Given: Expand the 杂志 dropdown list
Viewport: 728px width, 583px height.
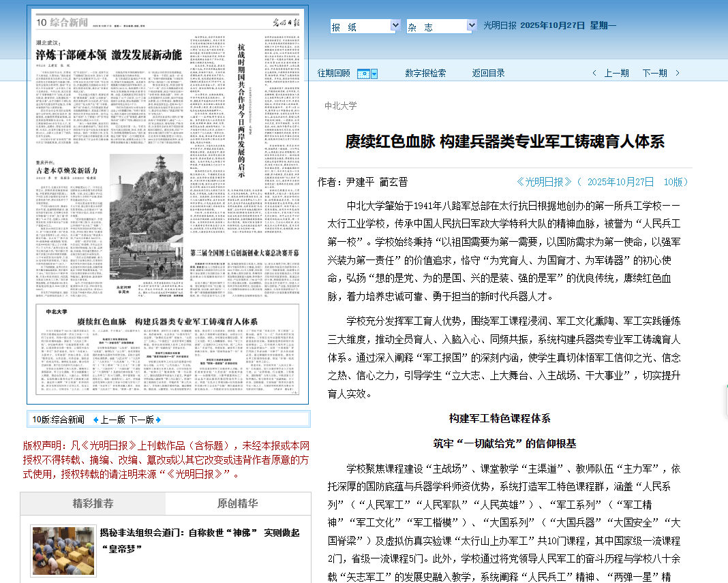Looking at the screenshot, I should coord(471,26).
